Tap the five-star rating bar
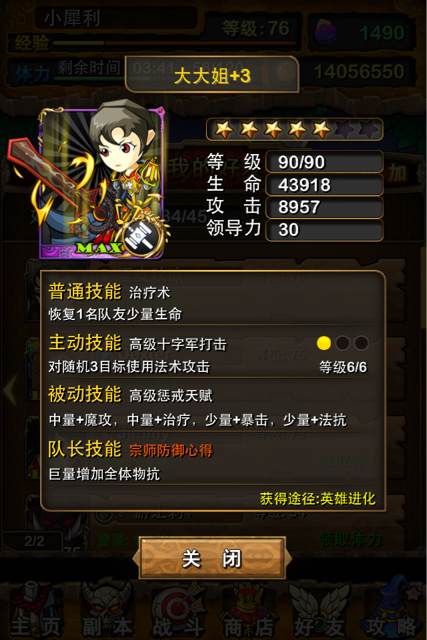Screen dimensions: 427x640 [x=294, y=129]
